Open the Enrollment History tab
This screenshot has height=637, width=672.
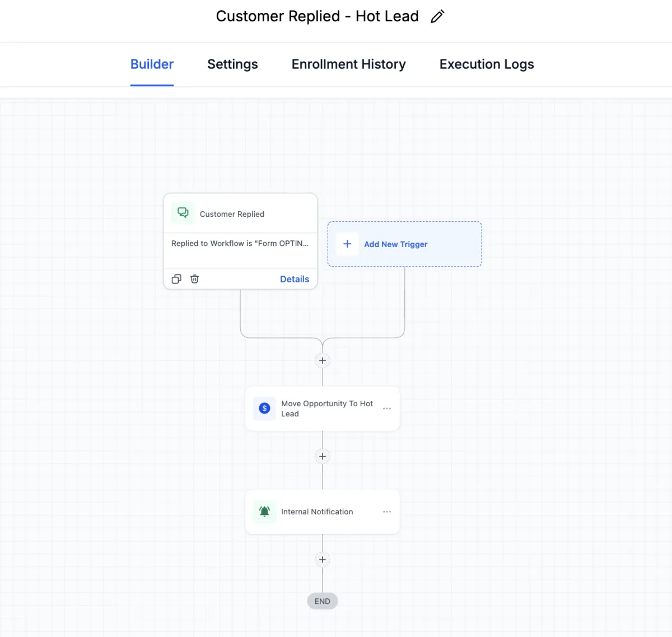(348, 64)
